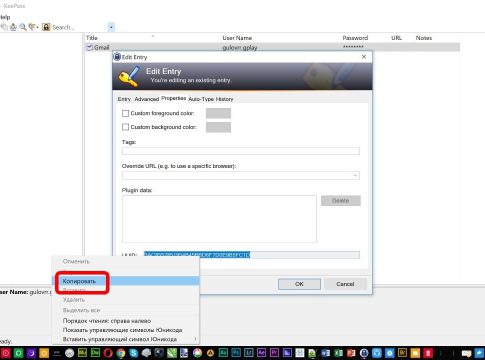Viewport: 485px width, 360px height.
Task: Confirm the dialog with OK
Action: coord(299,284)
